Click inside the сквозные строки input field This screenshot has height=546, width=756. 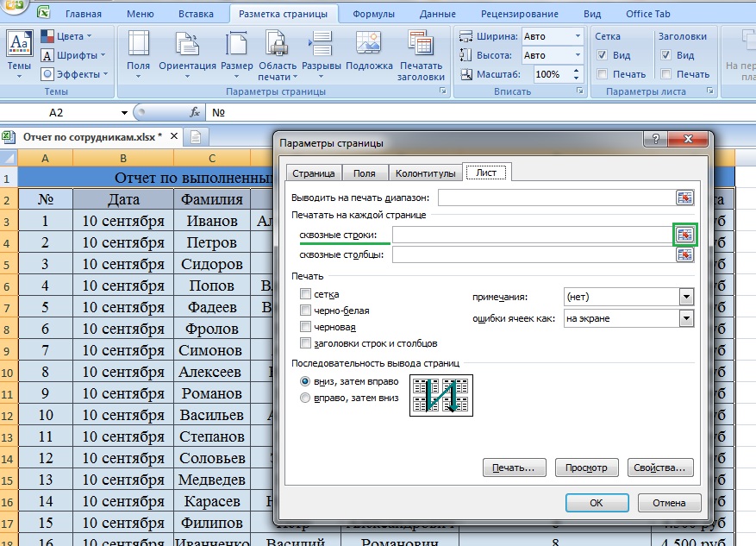coord(531,235)
